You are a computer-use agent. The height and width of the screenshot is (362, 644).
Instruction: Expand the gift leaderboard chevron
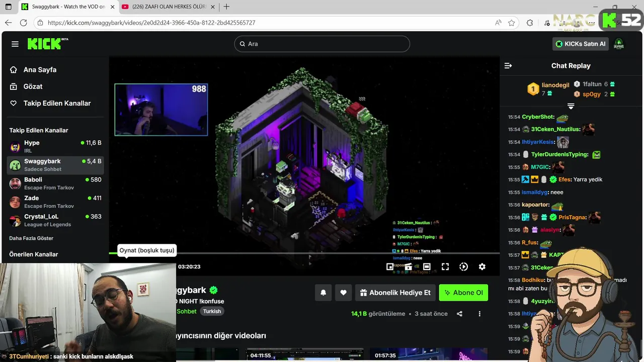pos(571,106)
